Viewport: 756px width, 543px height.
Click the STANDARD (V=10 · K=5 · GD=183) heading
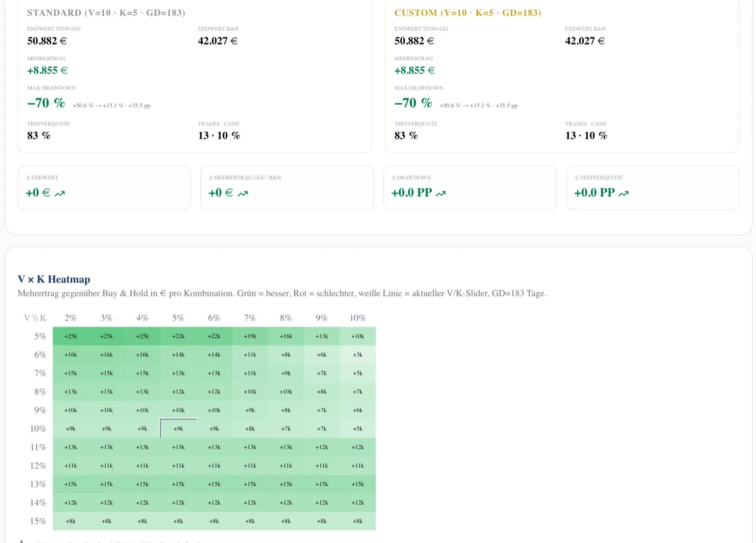point(106,12)
